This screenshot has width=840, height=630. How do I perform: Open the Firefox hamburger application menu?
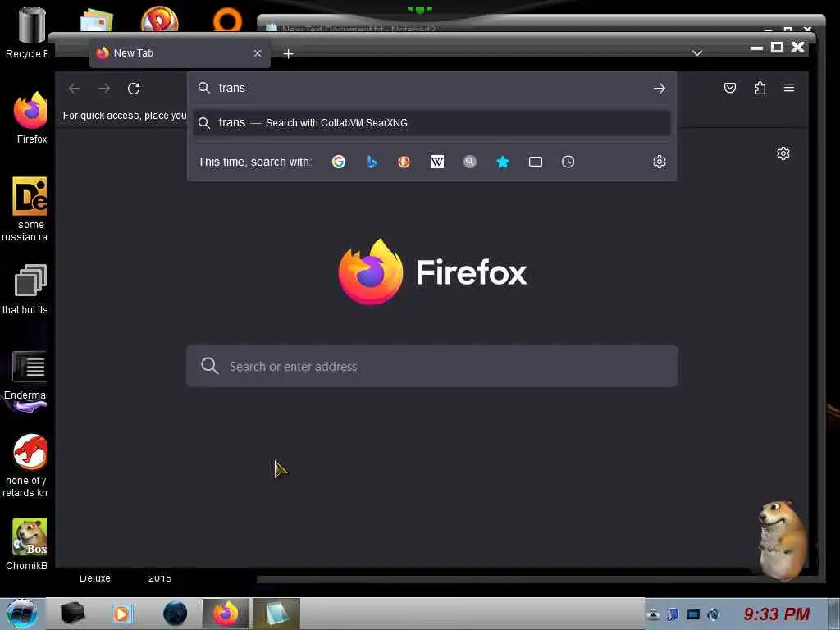(789, 88)
